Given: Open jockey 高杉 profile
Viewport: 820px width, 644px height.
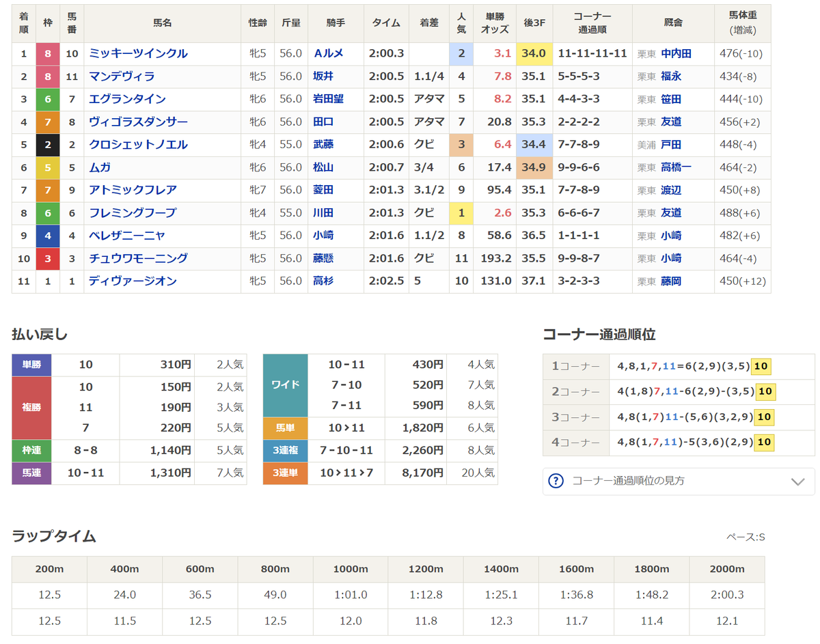Looking at the screenshot, I should coord(323,281).
